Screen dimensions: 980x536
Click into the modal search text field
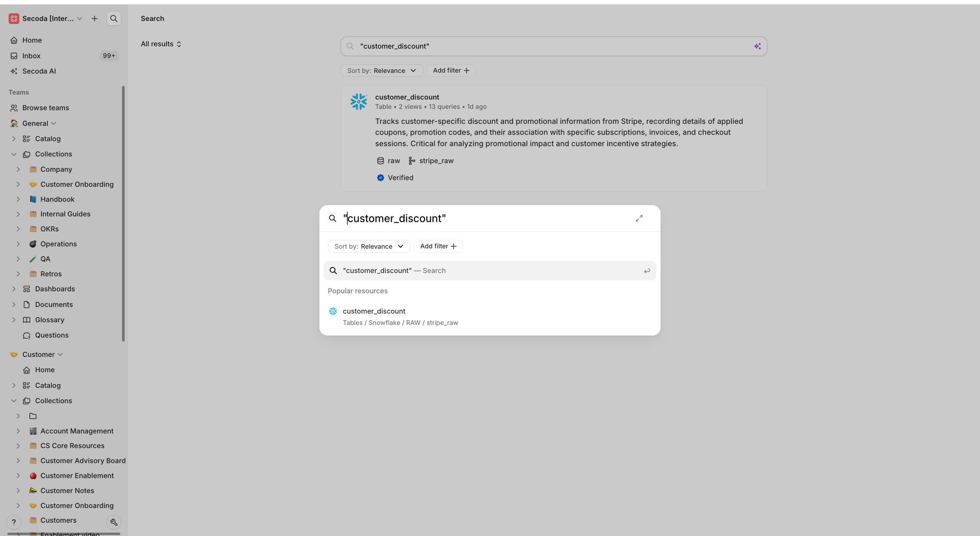point(468,218)
